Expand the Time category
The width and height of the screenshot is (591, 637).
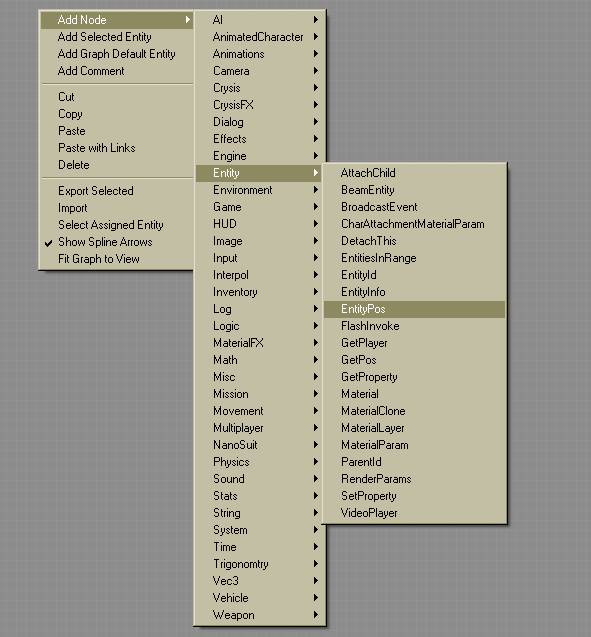[260, 547]
